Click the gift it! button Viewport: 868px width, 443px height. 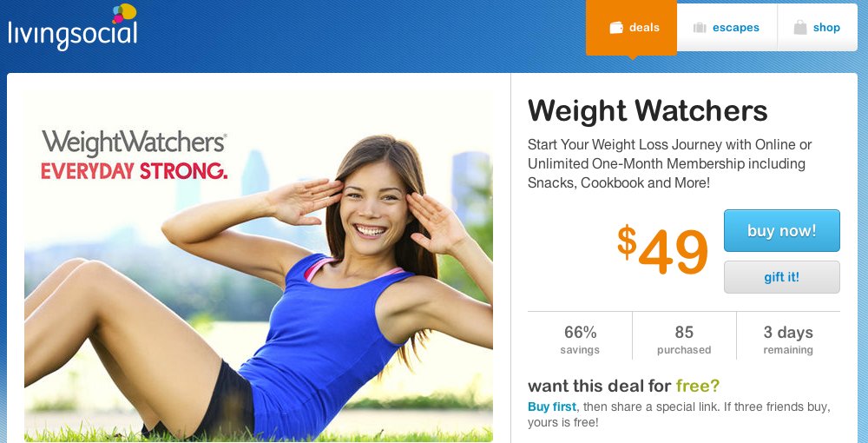(x=782, y=277)
